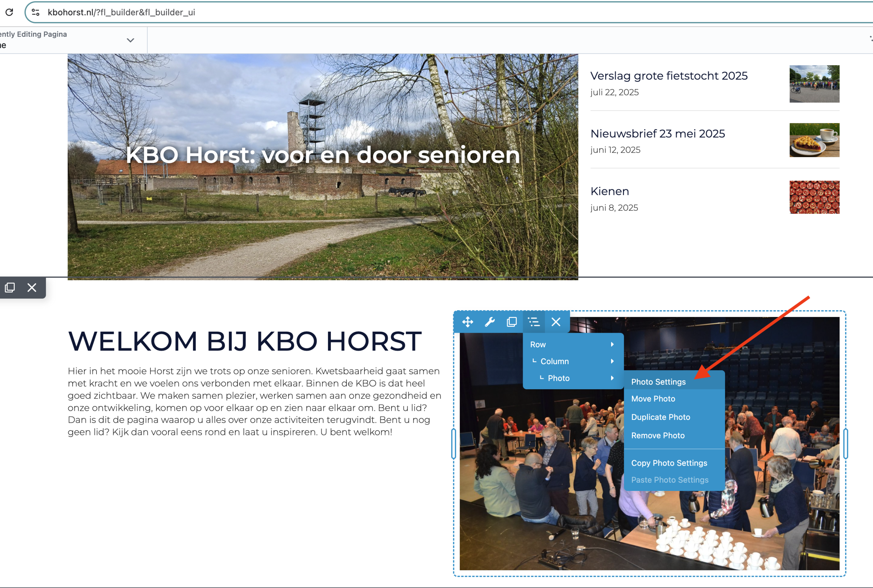Select Duplicate Photo
The image size is (873, 588).
click(674, 417)
